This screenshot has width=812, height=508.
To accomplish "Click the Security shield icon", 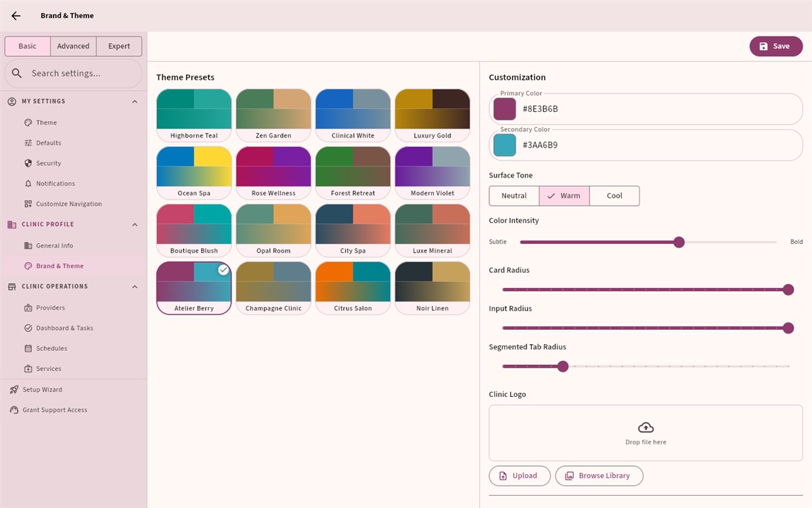I will 28,163.
